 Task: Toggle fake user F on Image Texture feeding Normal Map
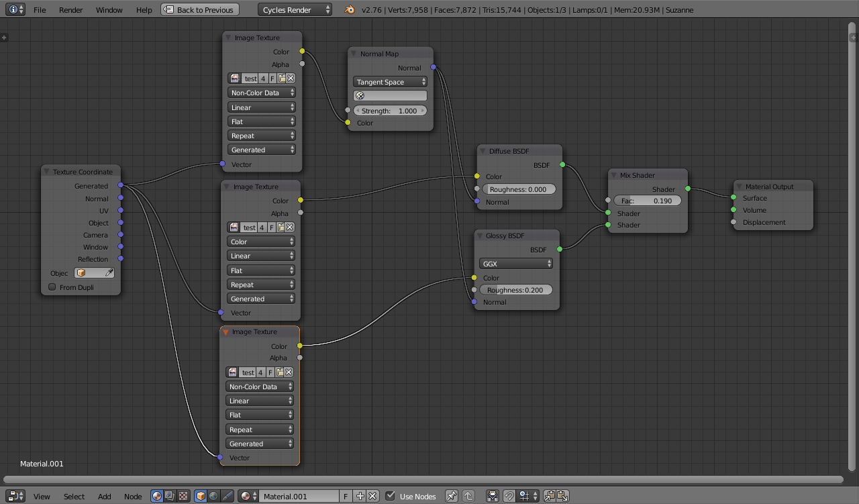pyautogui.click(x=272, y=79)
